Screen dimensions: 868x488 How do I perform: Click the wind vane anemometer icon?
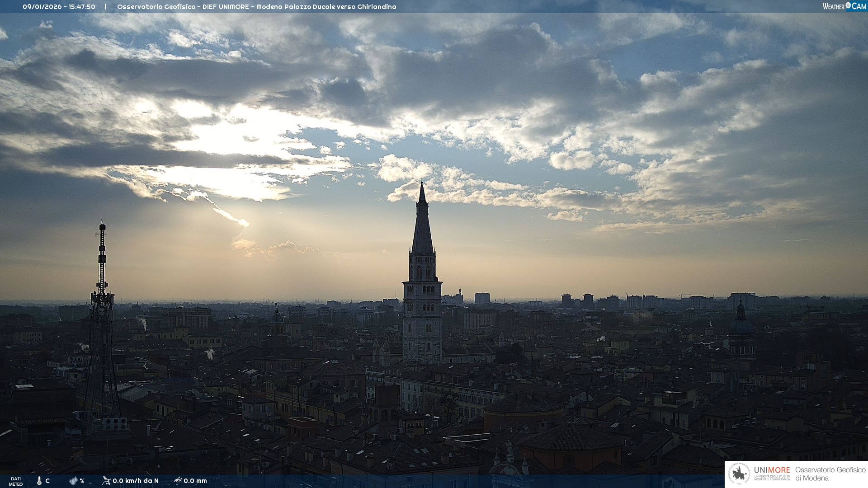click(x=106, y=481)
